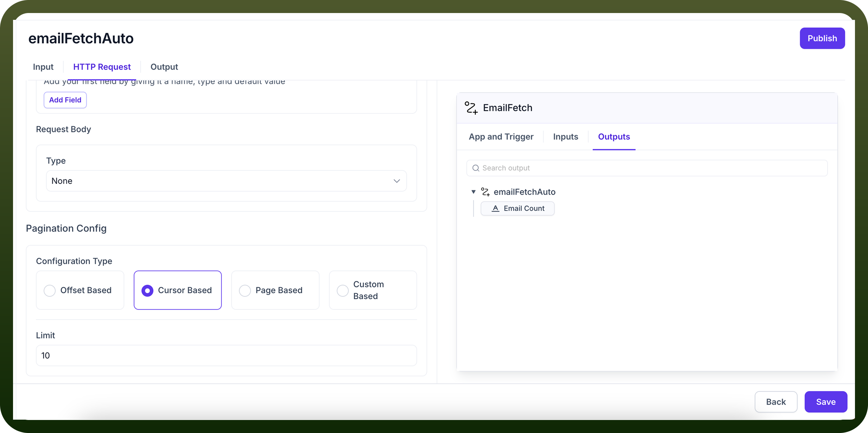The width and height of the screenshot is (868, 433).
Task: Choose the Page Based pagination option
Action: 275,290
